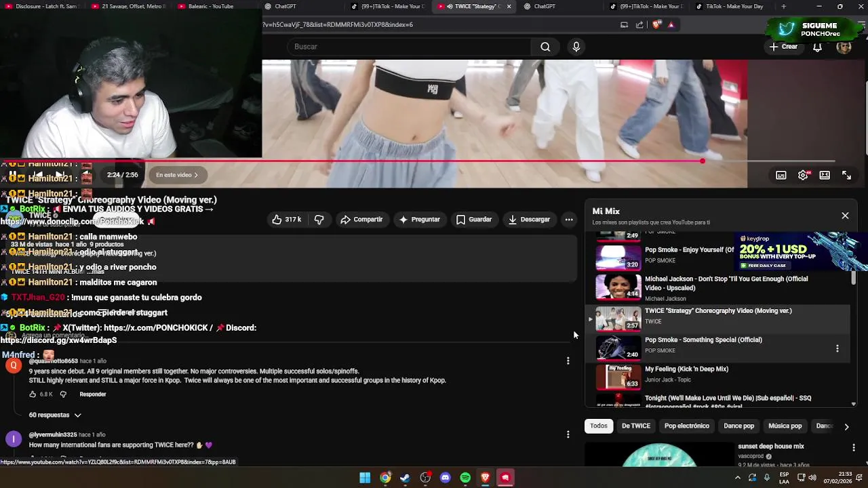Select the Música pop filter chip
This screenshot has height=488, width=868.
pyautogui.click(x=785, y=426)
